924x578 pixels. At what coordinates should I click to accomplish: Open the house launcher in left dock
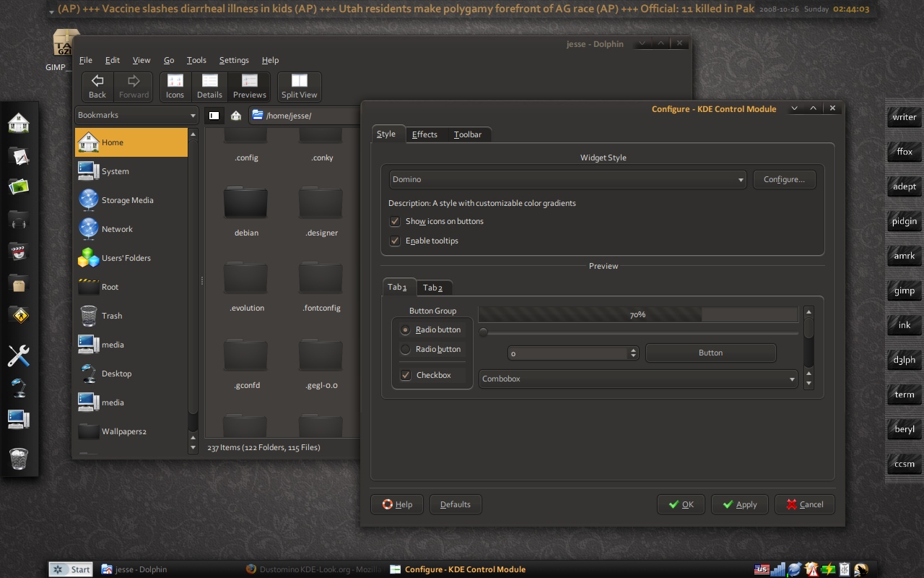pyautogui.click(x=19, y=123)
